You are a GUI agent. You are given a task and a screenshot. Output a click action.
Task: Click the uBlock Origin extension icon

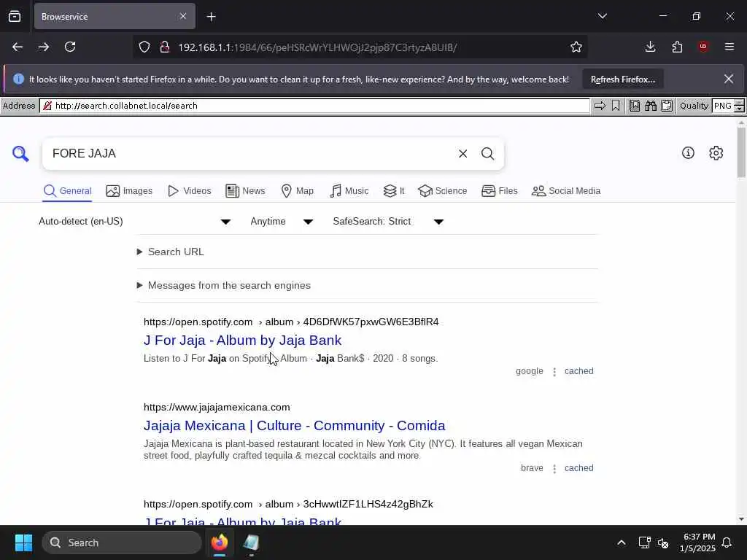pyautogui.click(x=703, y=47)
